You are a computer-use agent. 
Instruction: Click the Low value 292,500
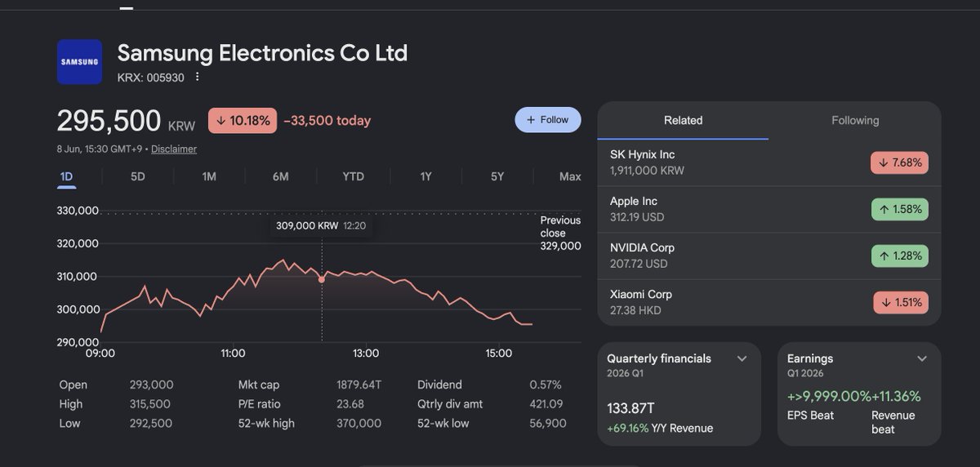(150, 424)
